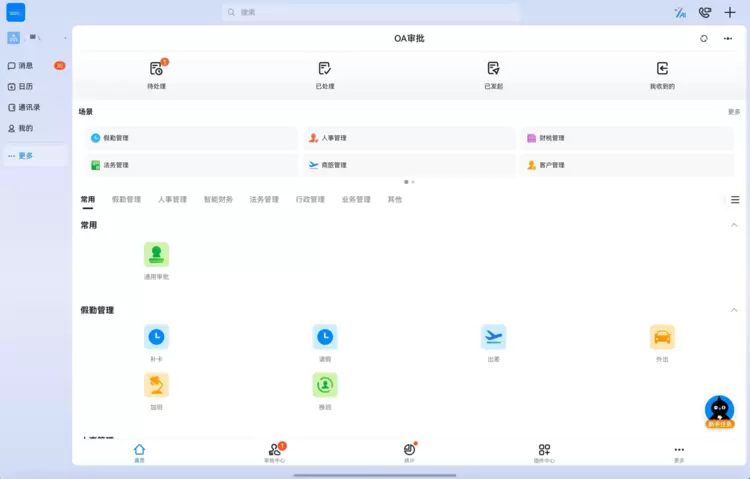
Task: Collapse the 假勤管理 section chevron
Action: coord(734,310)
